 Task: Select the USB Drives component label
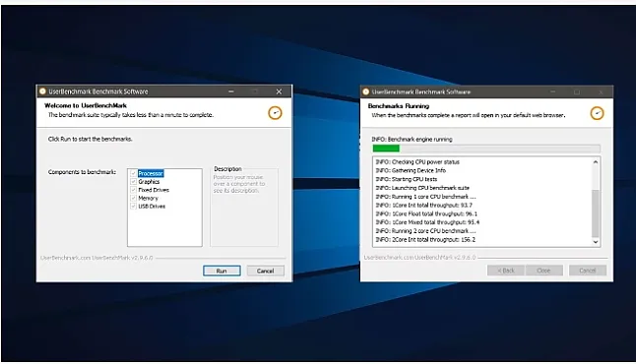tap(152, 206)
